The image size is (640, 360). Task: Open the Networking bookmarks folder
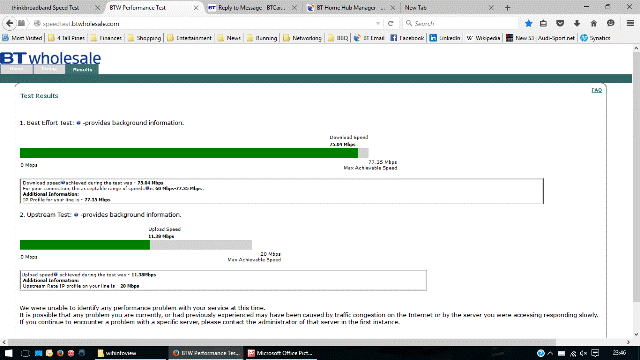302,38
